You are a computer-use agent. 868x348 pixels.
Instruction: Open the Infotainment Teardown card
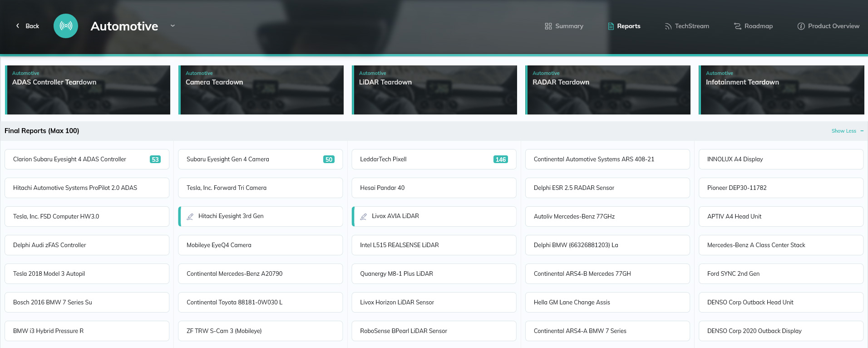(781, 90)
